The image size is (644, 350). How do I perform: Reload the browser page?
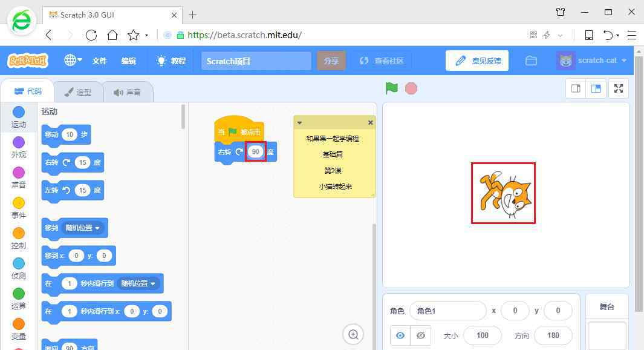pyautogui.click(x=91, y=35)
